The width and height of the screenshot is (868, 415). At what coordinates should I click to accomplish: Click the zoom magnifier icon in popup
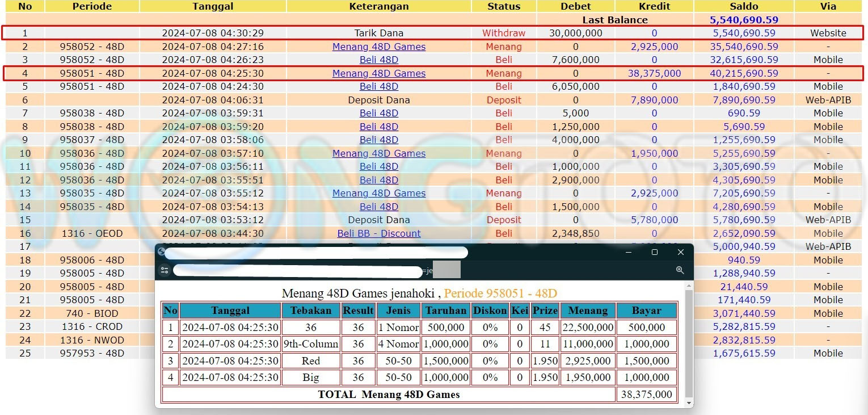coord(680,270)
